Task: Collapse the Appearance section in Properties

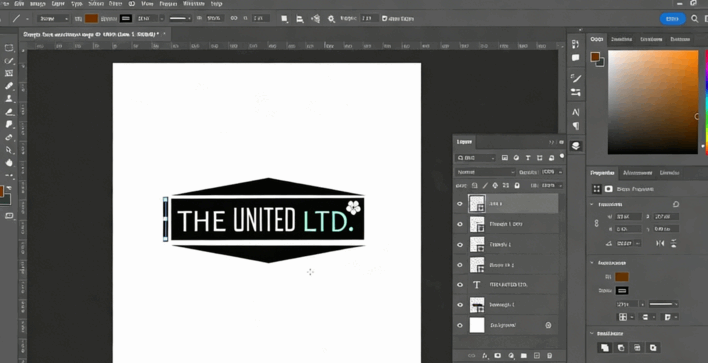Action: [x=592, y=263]
